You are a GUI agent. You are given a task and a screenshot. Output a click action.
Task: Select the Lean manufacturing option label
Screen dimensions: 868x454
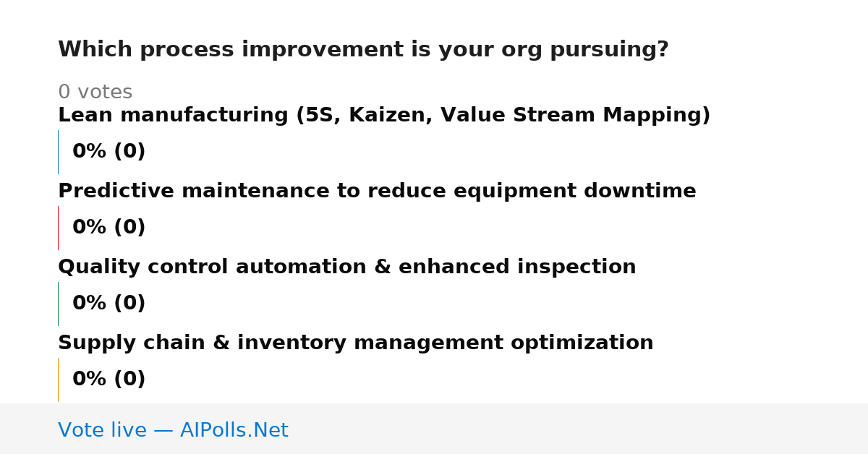tap(384, 116)
